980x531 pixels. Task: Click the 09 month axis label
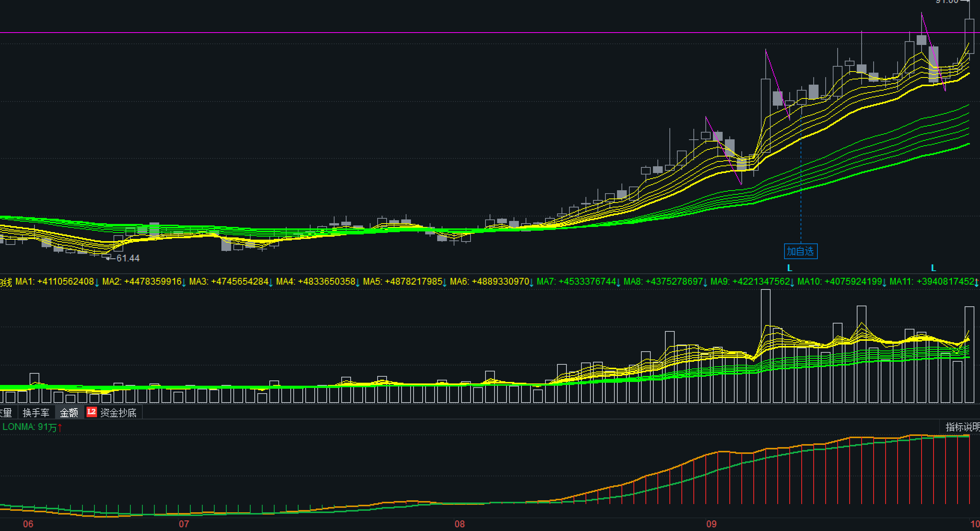point(711,524)
